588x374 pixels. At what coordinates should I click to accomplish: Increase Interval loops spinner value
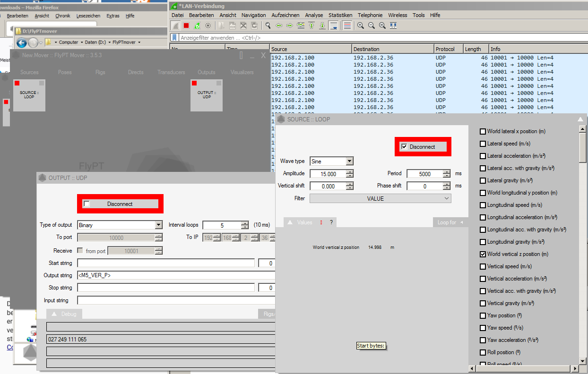[x=245, y=223]
